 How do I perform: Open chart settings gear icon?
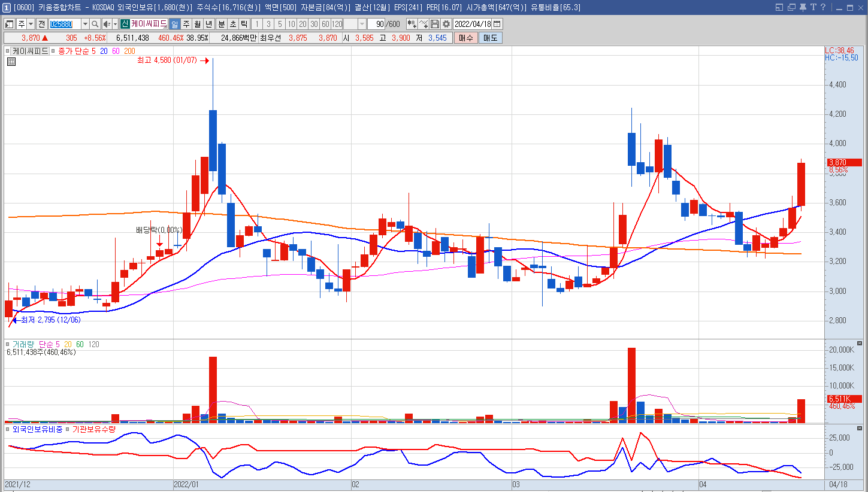pyautogui.click(x=446, y=24)
